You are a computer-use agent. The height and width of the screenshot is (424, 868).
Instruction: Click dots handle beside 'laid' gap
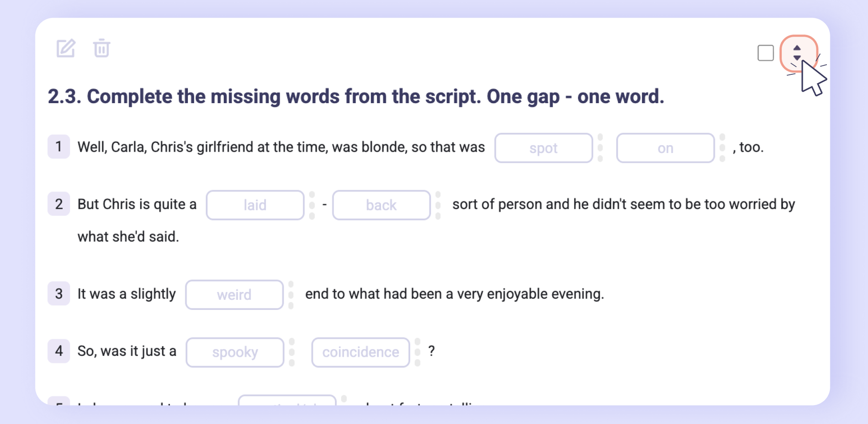[312, 205]
